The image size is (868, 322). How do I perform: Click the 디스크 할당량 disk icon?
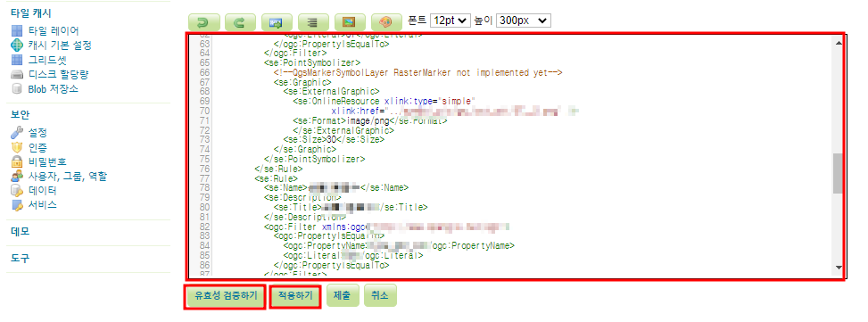17,74
